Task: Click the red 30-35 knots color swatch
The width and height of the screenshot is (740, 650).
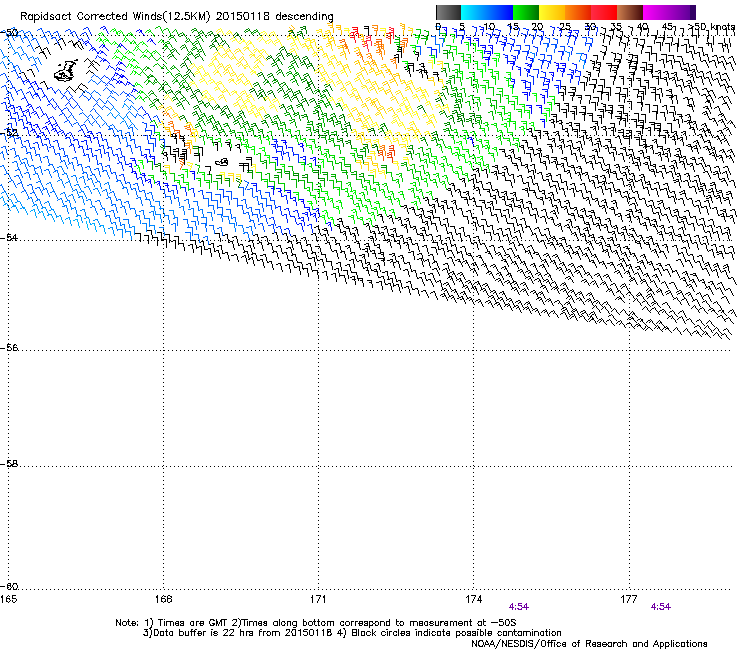Action: (604, 12)
